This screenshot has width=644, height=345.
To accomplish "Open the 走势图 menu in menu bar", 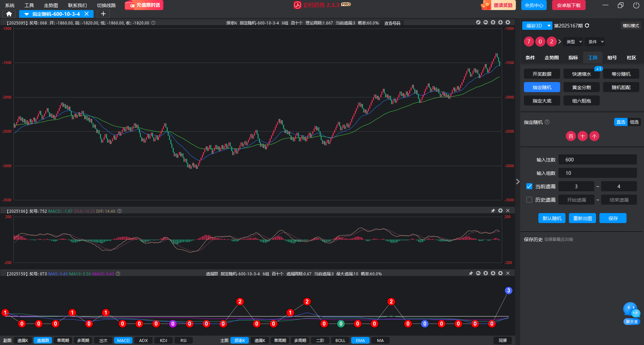I will click(x=51, y=5).
